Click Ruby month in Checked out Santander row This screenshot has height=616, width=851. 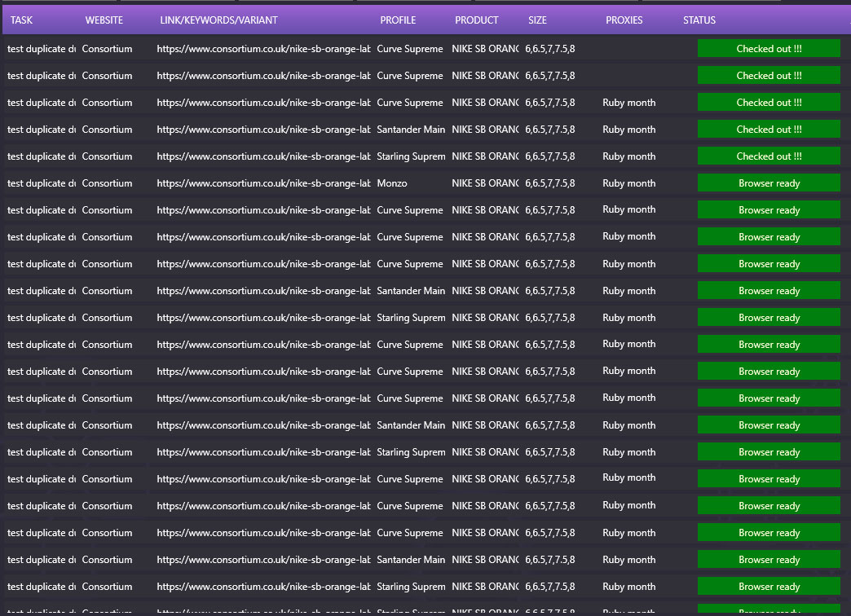(629, 130)
